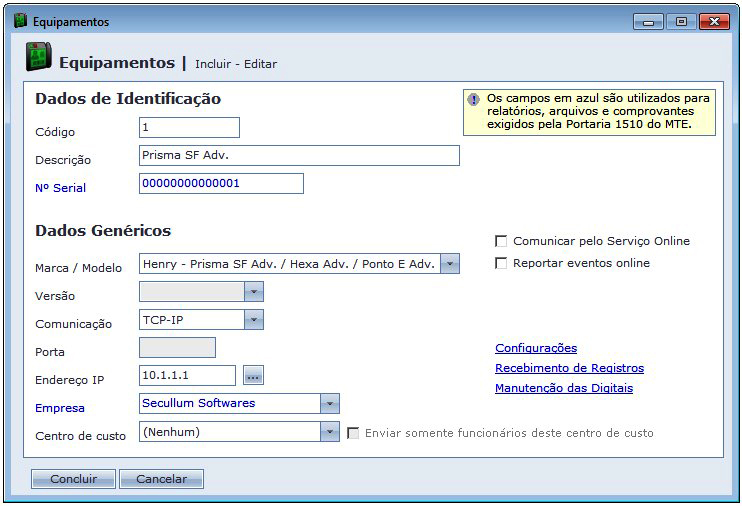Expand the Marca / Modelo dropdown
The image size is (742, 506).
click(450, 264)
